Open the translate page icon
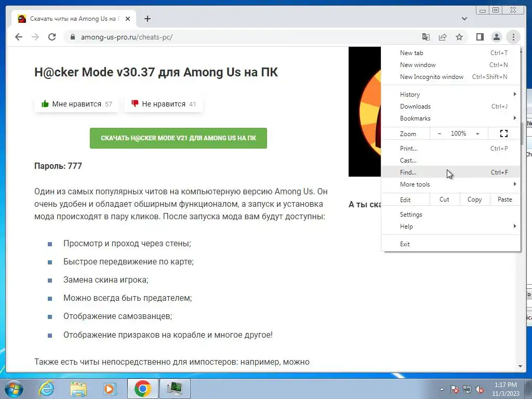532x399 pixels. (426, 37)
